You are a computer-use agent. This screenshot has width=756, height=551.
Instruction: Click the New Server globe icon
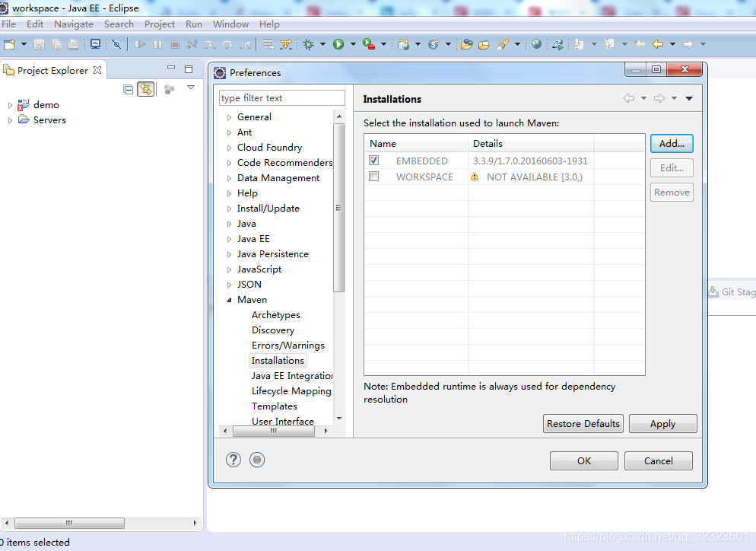click(404, 44)
